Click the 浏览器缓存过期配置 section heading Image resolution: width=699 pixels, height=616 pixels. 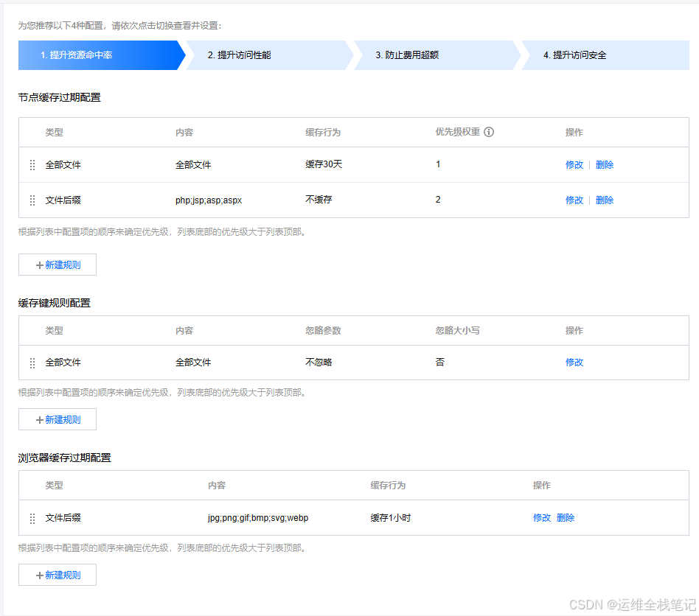[65, 458]
